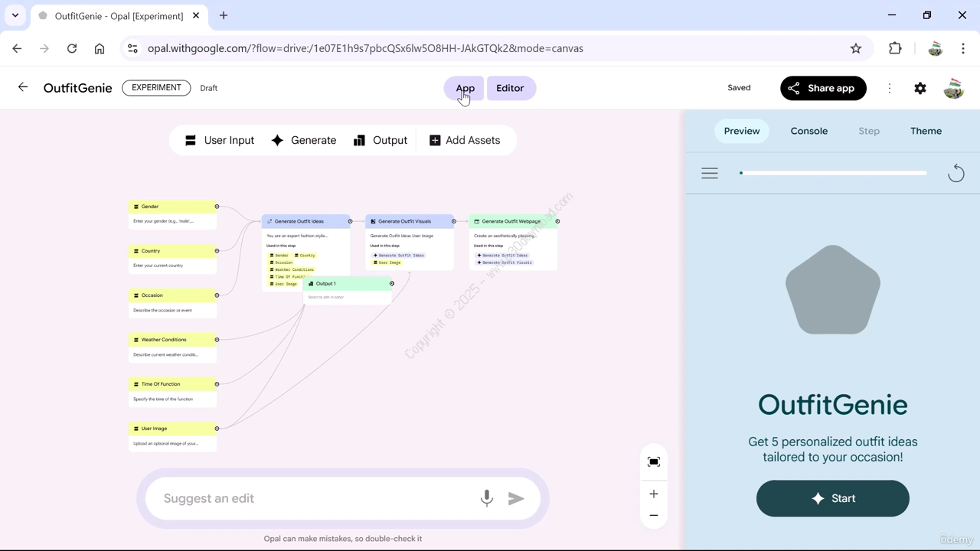The image size is (980, 551).
Task: Bookmark this page with the star icon
Action: click(856, 48)
